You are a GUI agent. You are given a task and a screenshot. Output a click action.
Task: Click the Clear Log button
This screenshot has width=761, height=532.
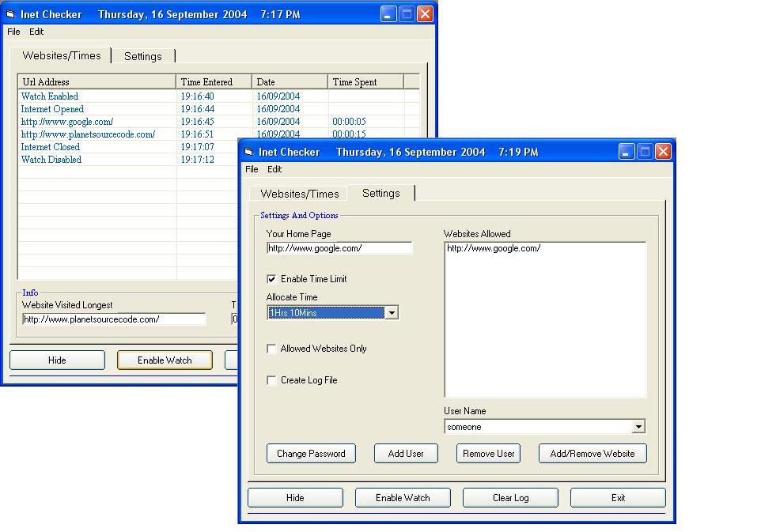(510, 498)
